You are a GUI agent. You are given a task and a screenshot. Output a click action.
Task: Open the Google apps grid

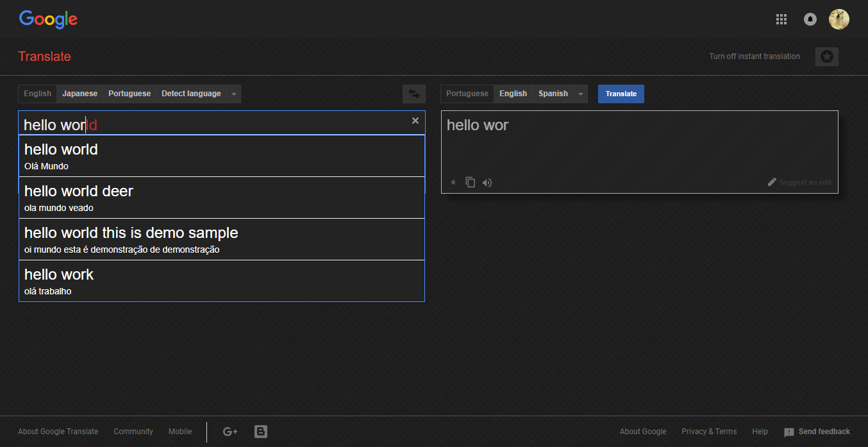click(x=781, y=19)
